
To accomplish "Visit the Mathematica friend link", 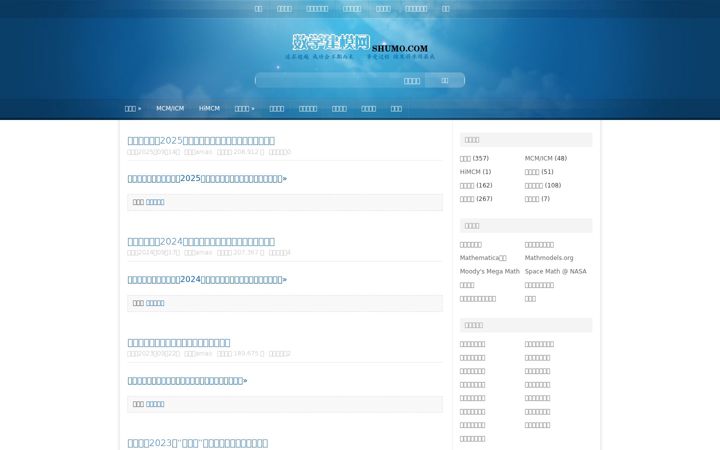I will coord(483,258).
